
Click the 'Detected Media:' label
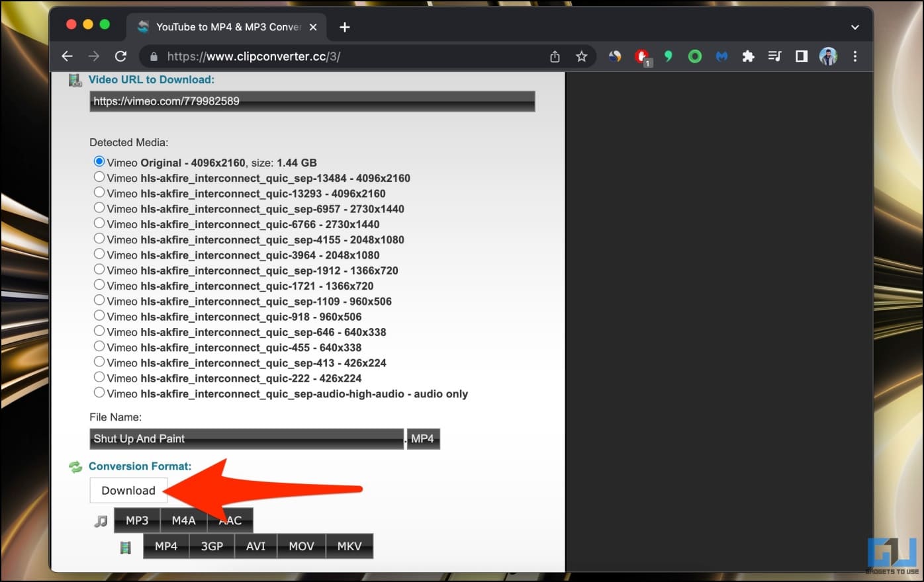[x=129, y=142]
